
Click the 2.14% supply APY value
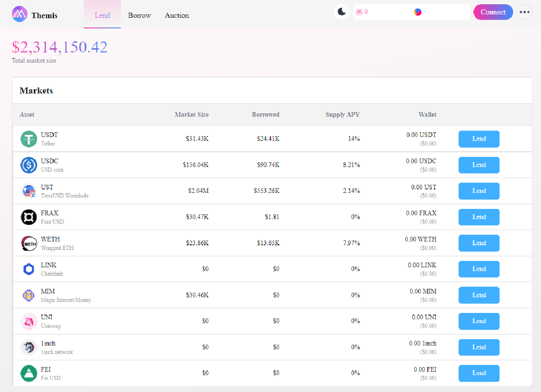(x=351, y=191)
